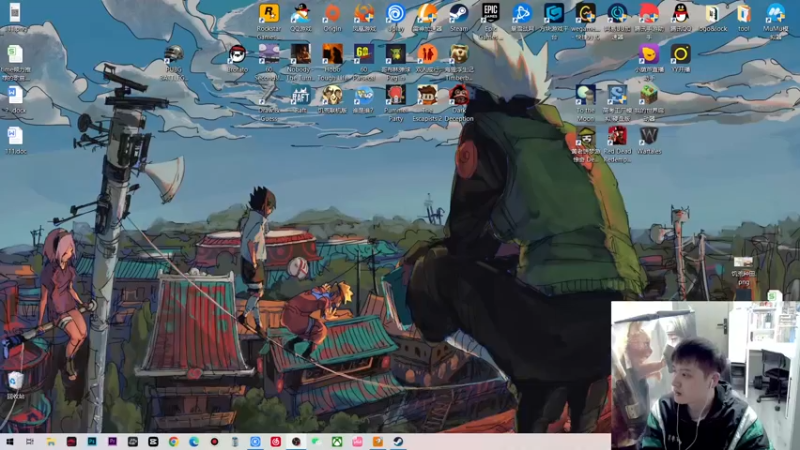The width and height of the screenshot is (800, 450).
Task: Launch the YY yellow ring icon
Action: (x=680, y=54)
